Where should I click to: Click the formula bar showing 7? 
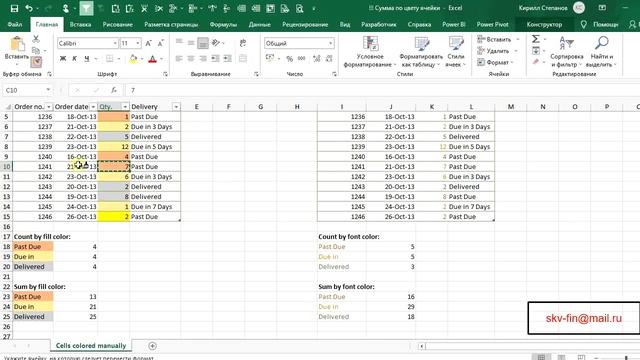[383, 90]
